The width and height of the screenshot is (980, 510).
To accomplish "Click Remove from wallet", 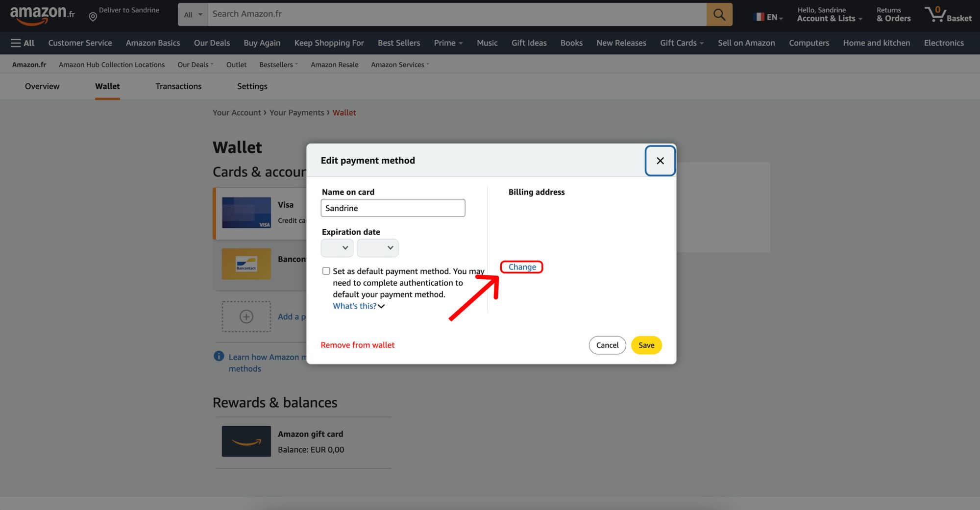I will click(358, 345).
